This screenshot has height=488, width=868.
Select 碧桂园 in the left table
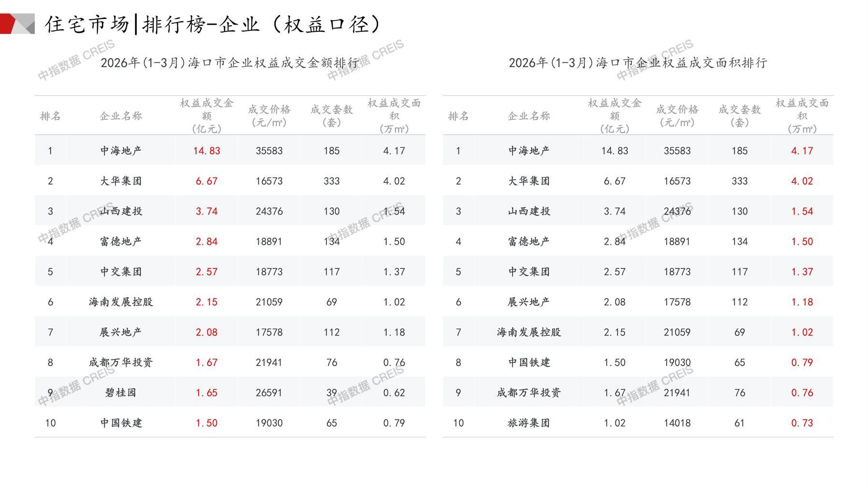[121, 393]
